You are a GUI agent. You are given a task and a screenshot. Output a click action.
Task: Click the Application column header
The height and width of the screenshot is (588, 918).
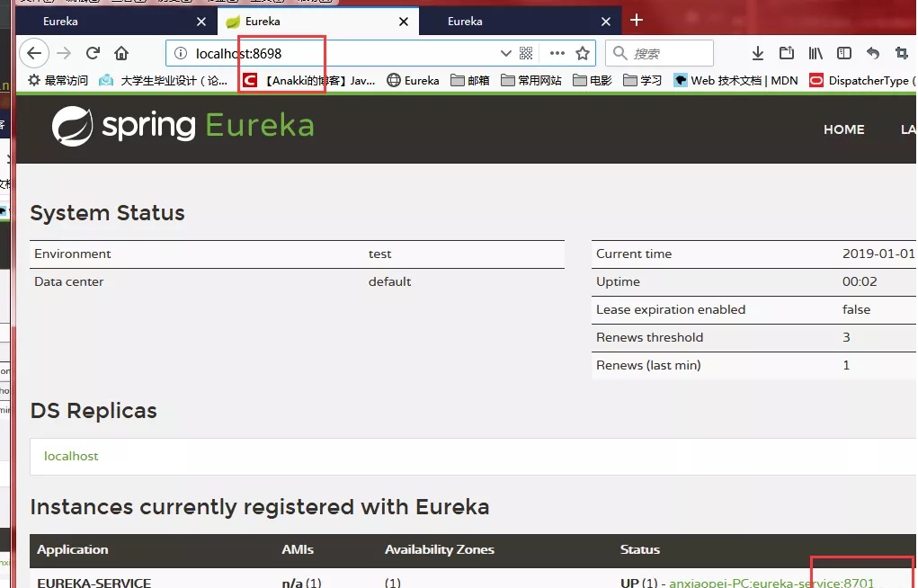(x=73, y=549)
